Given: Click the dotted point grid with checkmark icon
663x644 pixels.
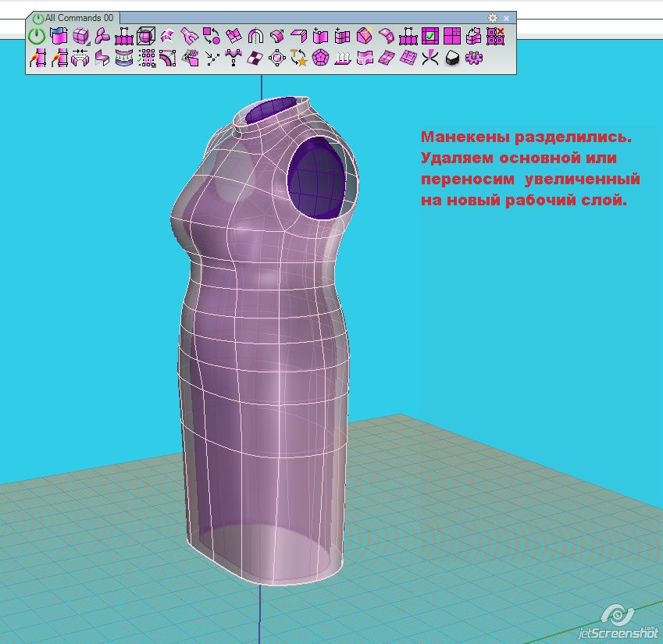Looking at the screenshot, I should [146, 58].
